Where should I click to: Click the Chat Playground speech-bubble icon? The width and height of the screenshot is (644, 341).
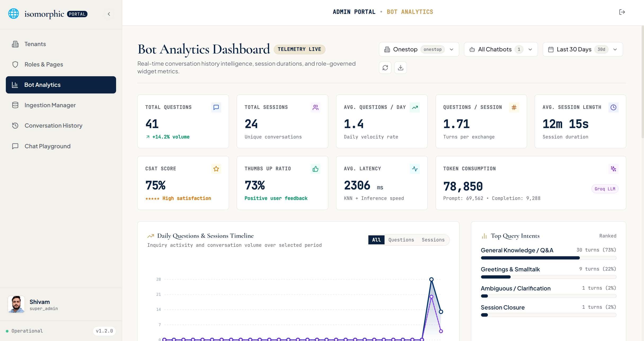click(15, 146)
